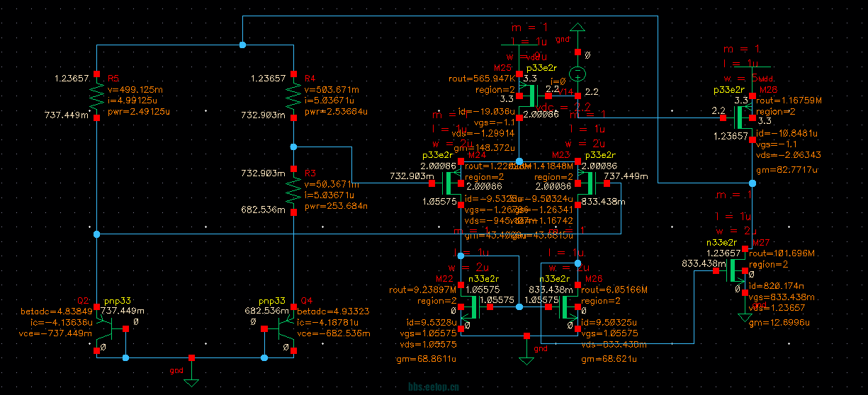
Task: Click the Q4 instance label
Action: (306, 299)
